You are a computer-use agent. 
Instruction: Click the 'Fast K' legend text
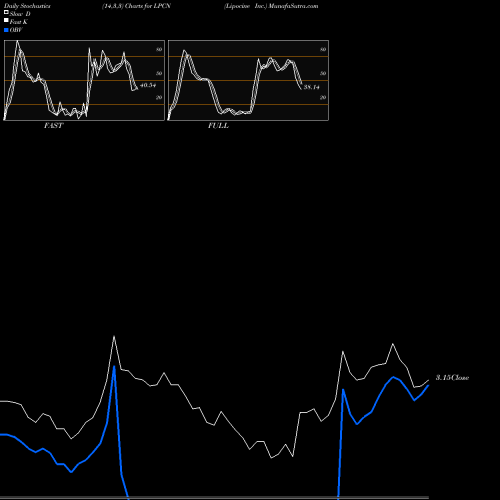click(19, 22)
